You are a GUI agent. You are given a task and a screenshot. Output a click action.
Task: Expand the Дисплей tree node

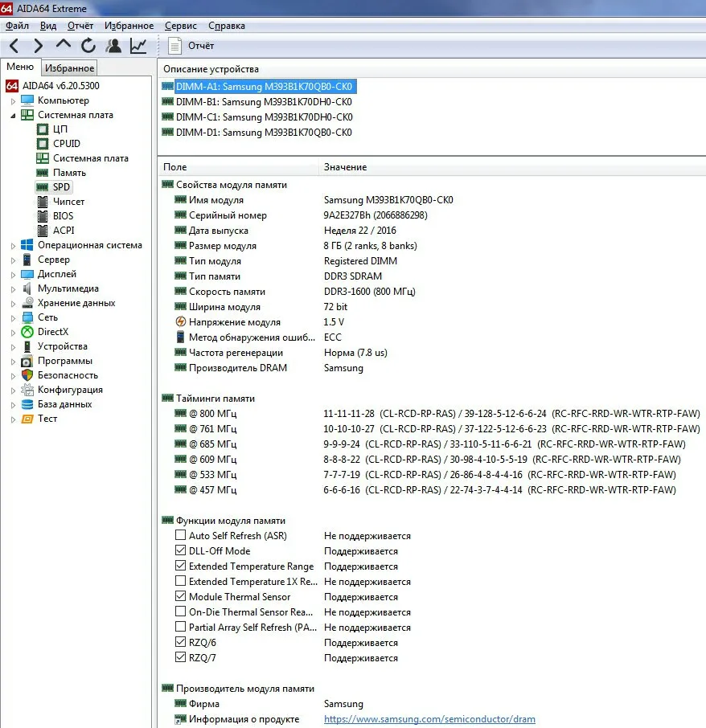[x=13, y=274]
